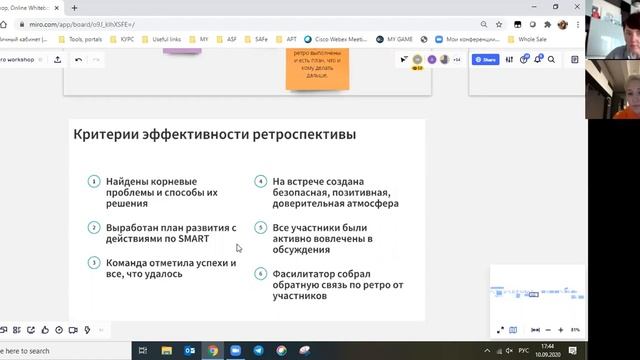This screenshot has width=640, height=360.
Task: Open the Мои конференции bookmark
Action: 467,39
